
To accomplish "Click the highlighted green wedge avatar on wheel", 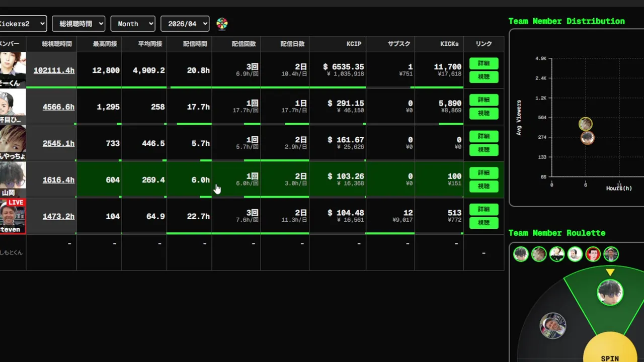I will point(610,293).
